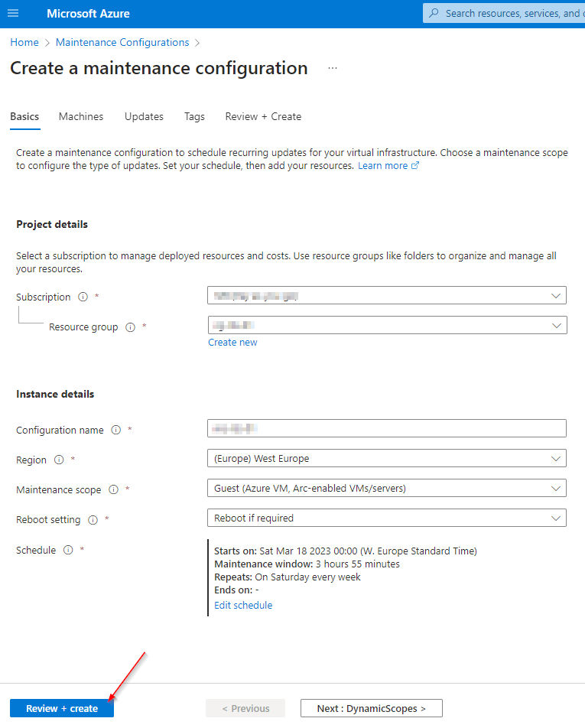Switch to the Updates tab
585x728 pixels.
(144, 116)
